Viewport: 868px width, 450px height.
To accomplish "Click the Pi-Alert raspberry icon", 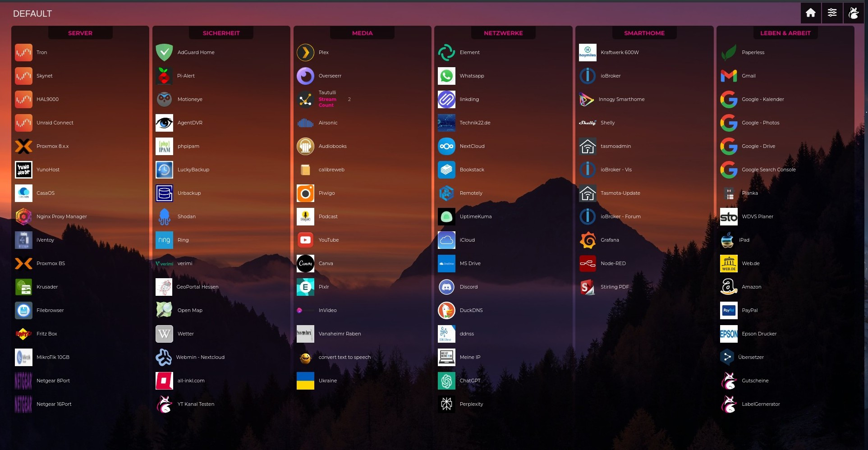I will [x=164, y=76].
